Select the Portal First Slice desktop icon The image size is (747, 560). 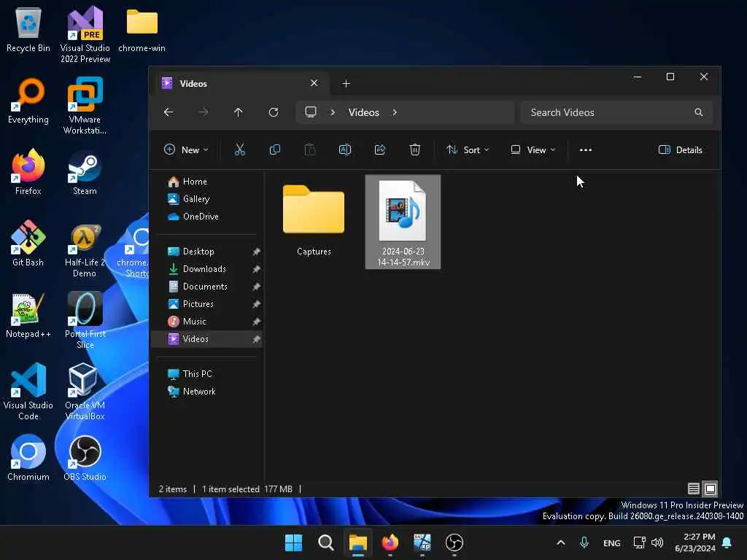coord(85,320)
